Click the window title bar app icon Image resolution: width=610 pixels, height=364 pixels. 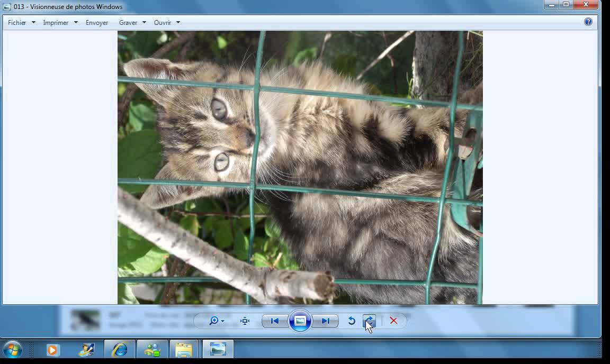(x=6, y=6)
